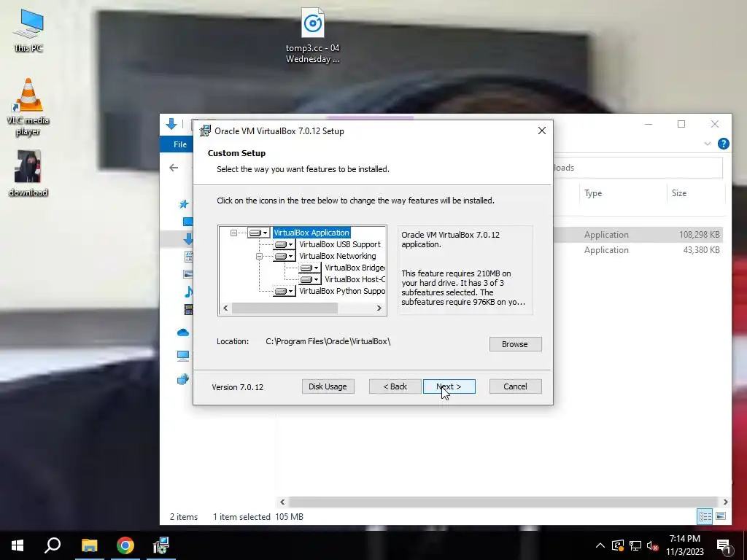Screen dimensions: 747x560
Task: Open This PC in the navigation pane
Action: click(x=183, y=355)
